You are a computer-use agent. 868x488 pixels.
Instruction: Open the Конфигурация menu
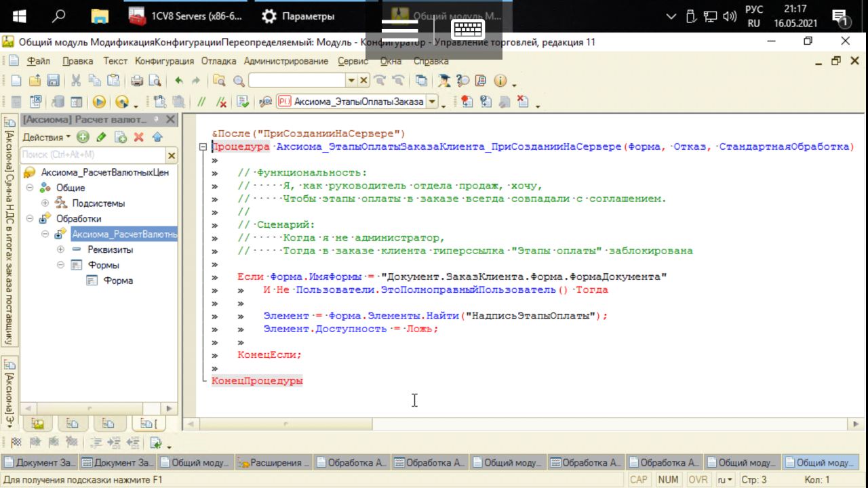[164, 61]
